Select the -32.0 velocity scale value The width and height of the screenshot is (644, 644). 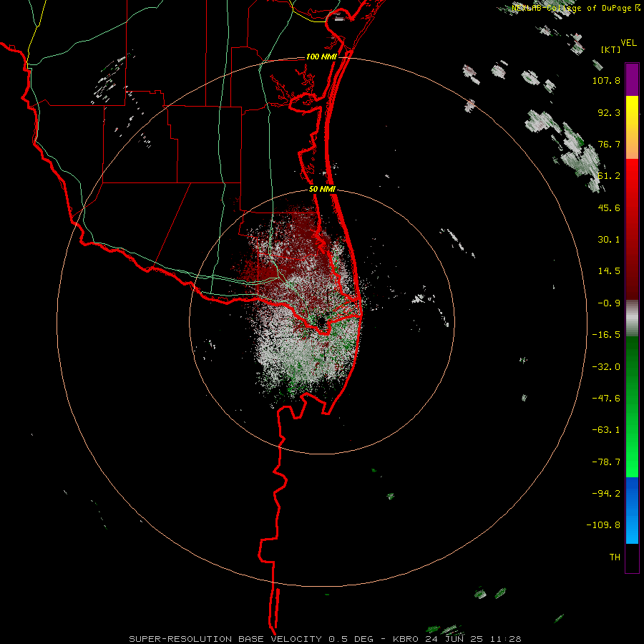[x=606, y=367]
